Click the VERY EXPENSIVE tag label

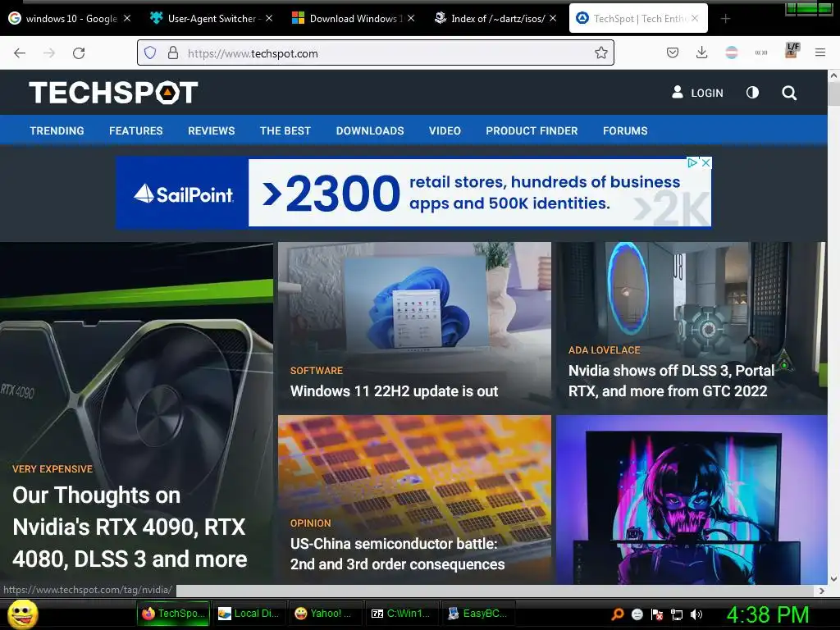tap(52, 468)
